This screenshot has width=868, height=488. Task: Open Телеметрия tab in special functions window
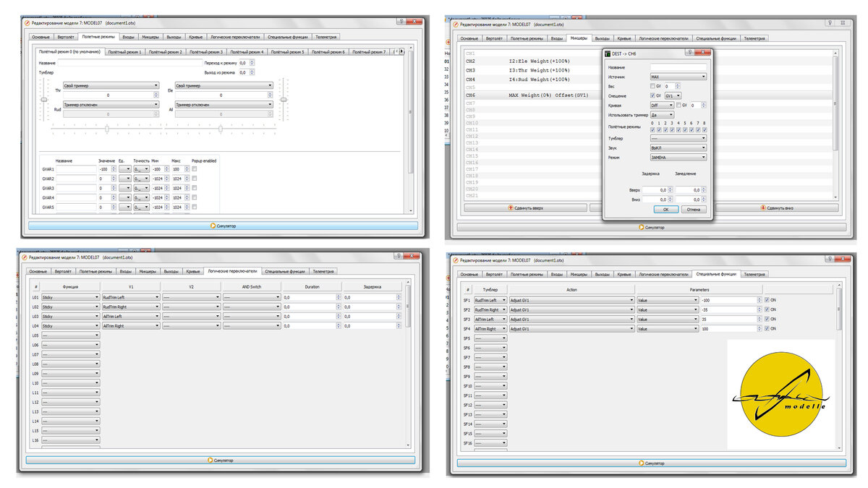754,274
